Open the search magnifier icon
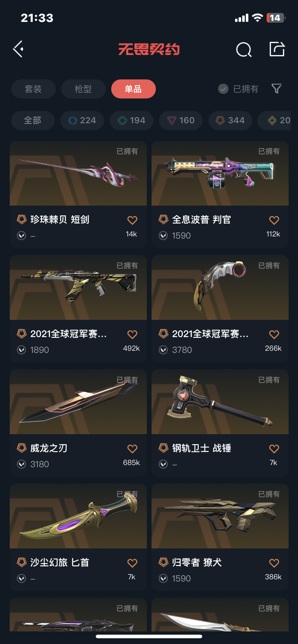 244,50
